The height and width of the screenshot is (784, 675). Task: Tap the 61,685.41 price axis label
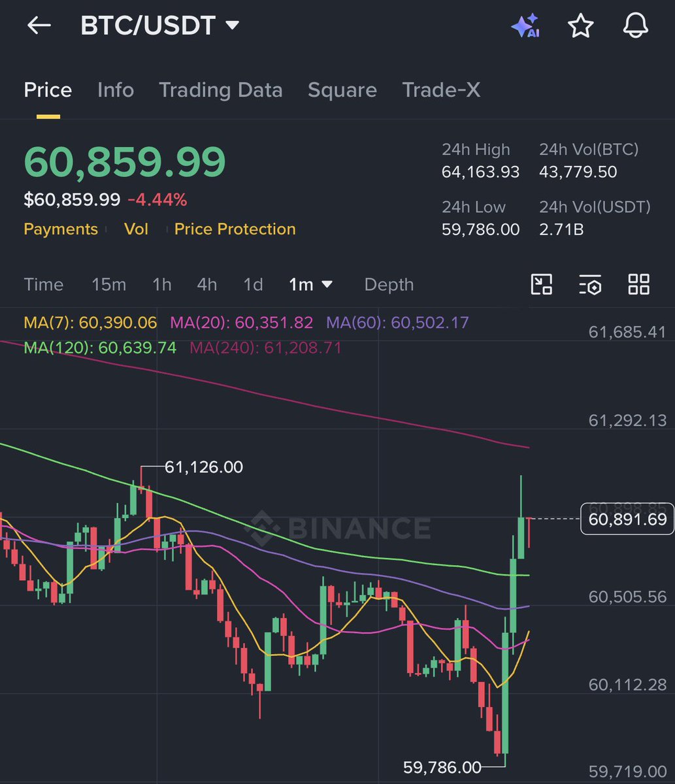[x=627, y=332]
